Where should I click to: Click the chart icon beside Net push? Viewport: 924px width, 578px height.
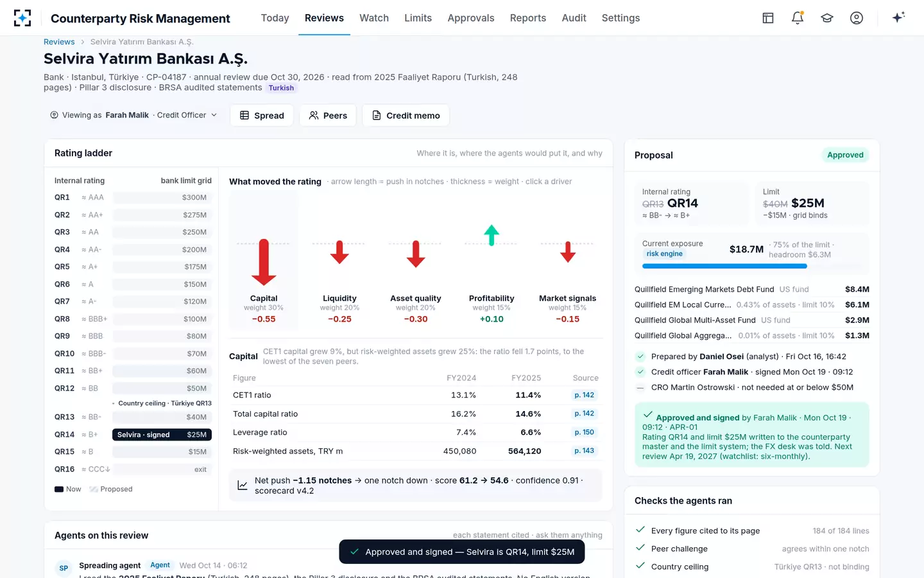(x=243, y=486)
